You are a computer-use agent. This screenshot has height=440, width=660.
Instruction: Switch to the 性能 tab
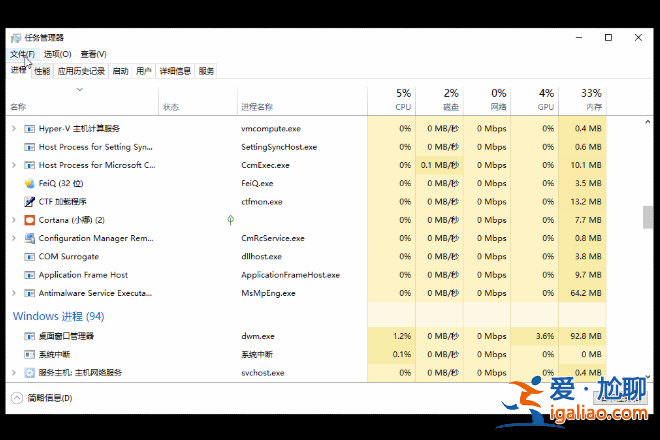[42, 71]
